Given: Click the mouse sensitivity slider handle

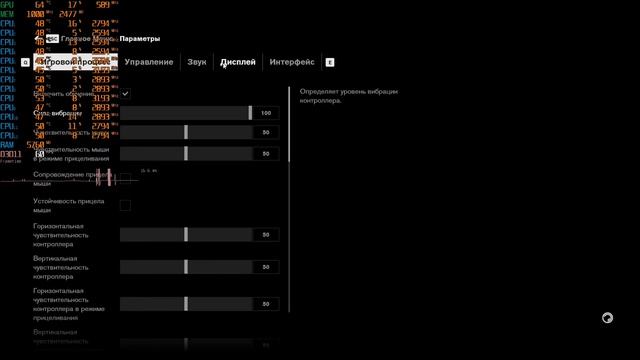Looking at the screenshot, I should pos(186,132).
